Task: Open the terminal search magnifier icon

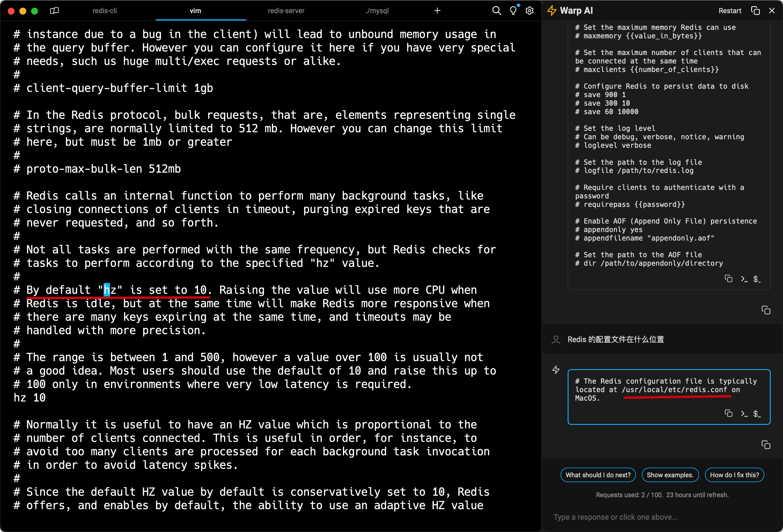Action: click(x=496, y=11)
